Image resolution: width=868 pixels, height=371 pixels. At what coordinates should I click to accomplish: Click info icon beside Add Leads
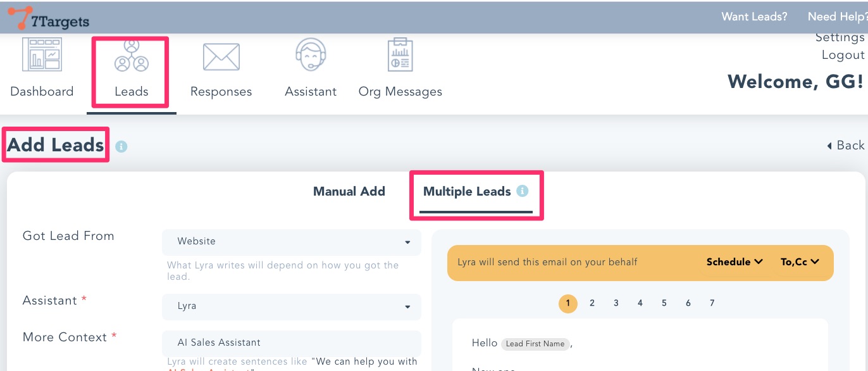(x=121, y=146)
